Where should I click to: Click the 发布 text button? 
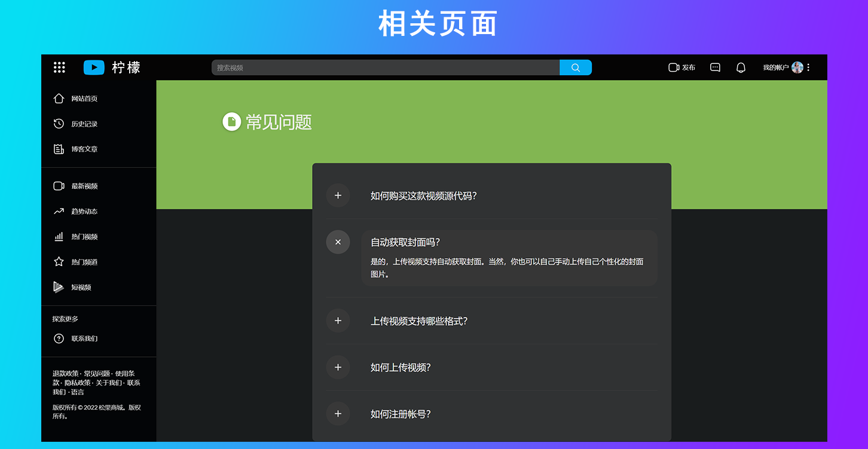tap(689, 68)
